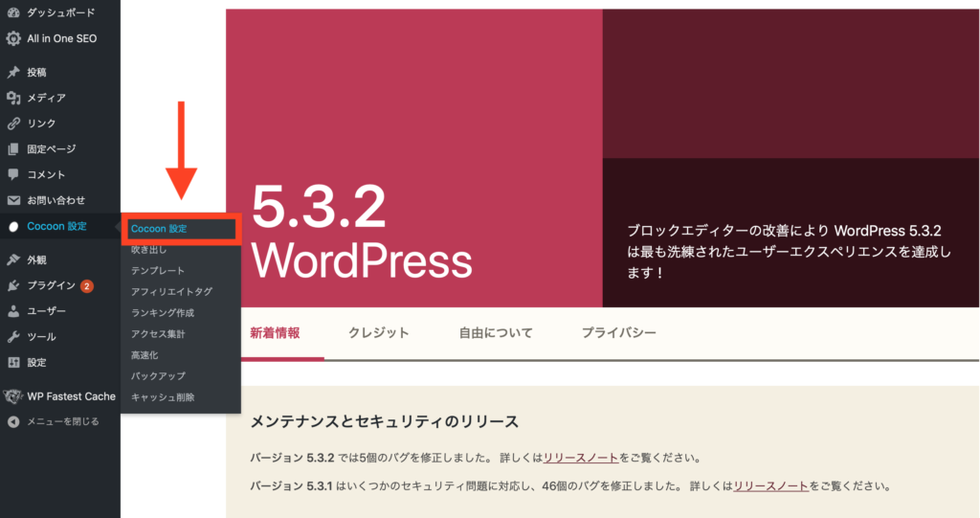Click the メディア media icon
The height and width of the screenshot is (518, 980).
[x=13, y=98]
